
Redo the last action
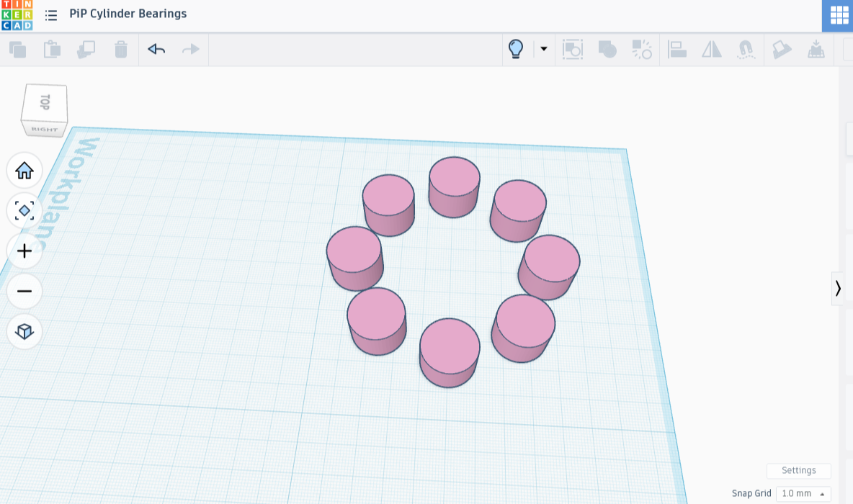190,50
